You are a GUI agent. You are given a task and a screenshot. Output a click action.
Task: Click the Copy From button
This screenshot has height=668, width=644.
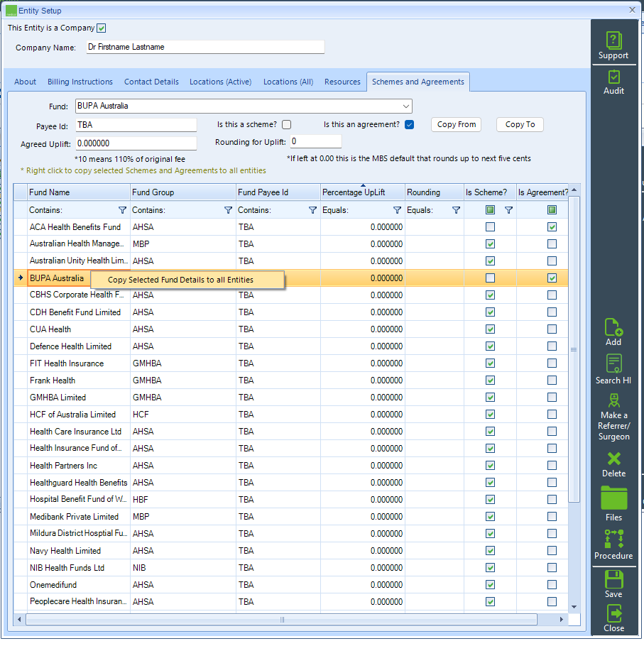click(x=457, y=124)
